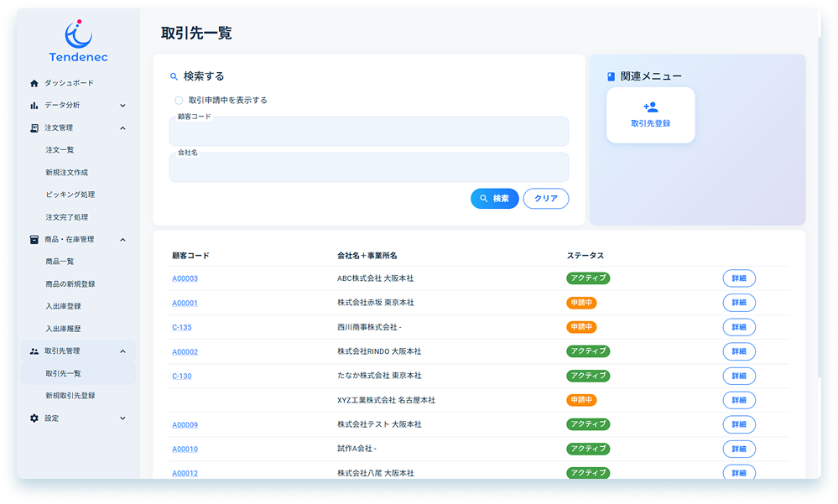Click the settings gear icon
The width and height of the screenshot is (838, 504).
(x=34, y=418)
